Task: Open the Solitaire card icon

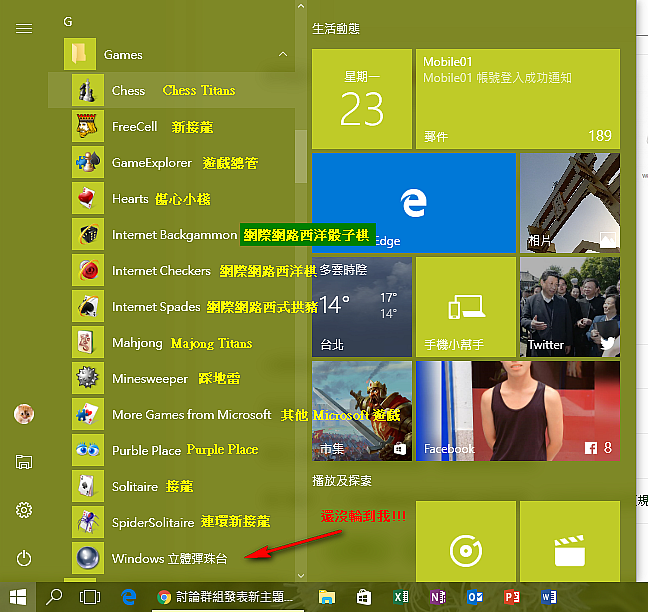Action: [x=88, y=486]
